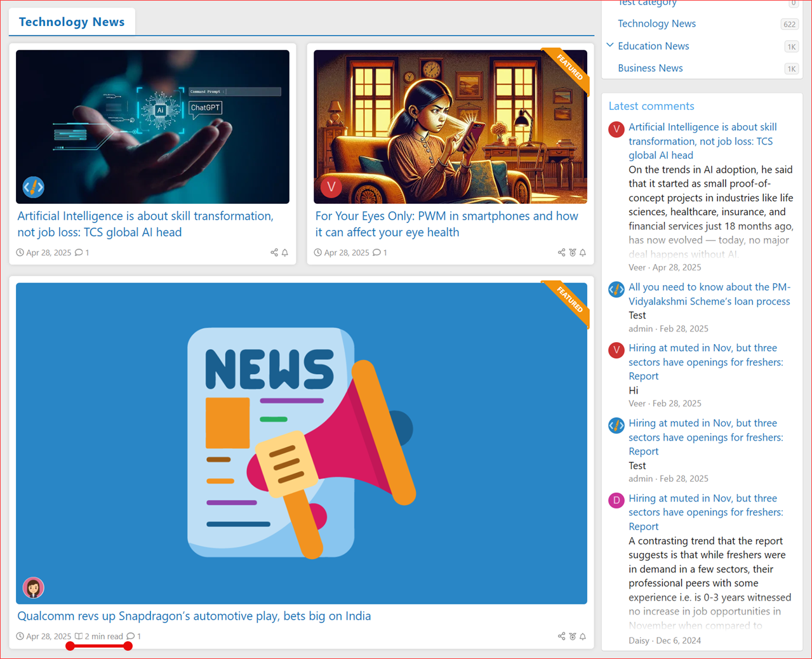The width and height of the screenshot is (812, 659).
Task: Open PM-Vidyalakshmi Scheme link in Latest comments
Action: coord(709,294)
